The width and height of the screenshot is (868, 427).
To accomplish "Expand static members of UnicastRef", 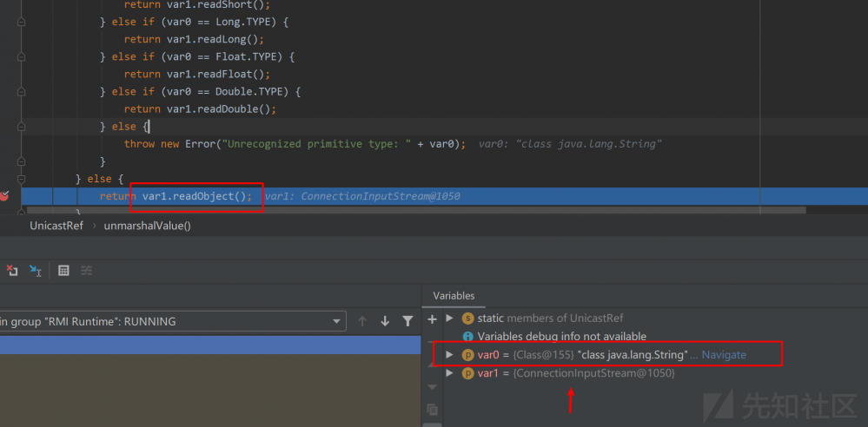I will [x=449, y=318].
